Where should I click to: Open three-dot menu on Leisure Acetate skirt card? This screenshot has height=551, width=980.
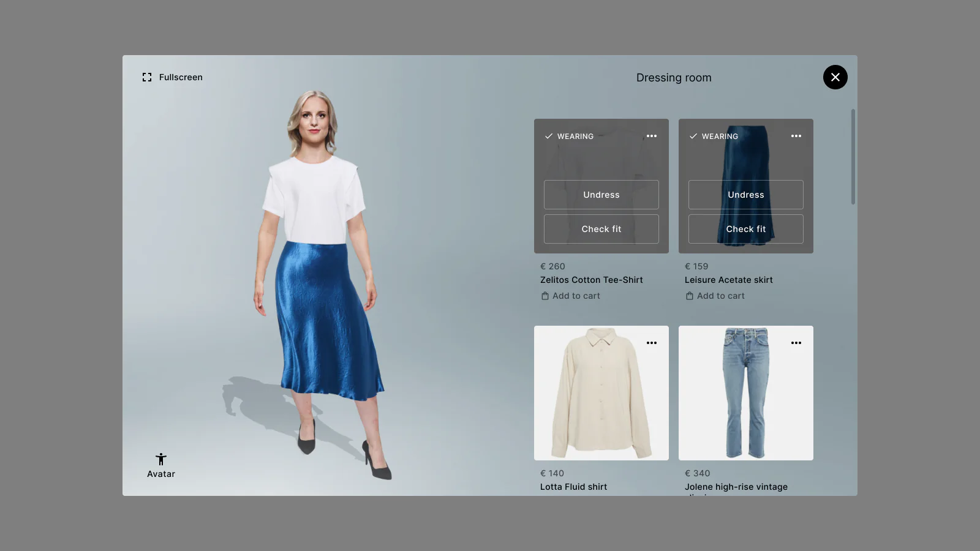point(796,136)
